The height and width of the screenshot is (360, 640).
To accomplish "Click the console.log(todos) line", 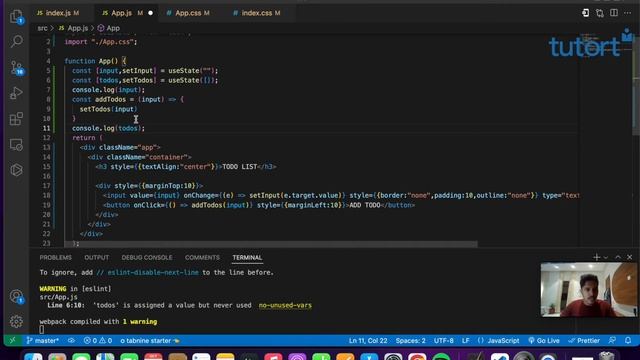I will click(109, 128).
